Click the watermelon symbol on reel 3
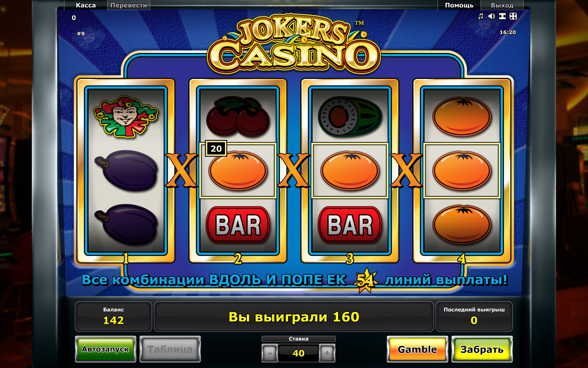 (350, 116)
